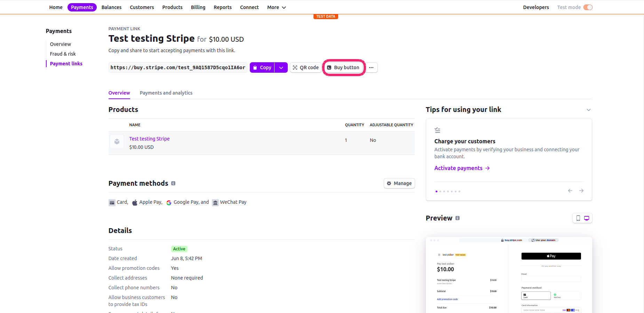Click the $10.00 USD product price
This screenshot has width=644, height=313.
[x=141, y=147]
